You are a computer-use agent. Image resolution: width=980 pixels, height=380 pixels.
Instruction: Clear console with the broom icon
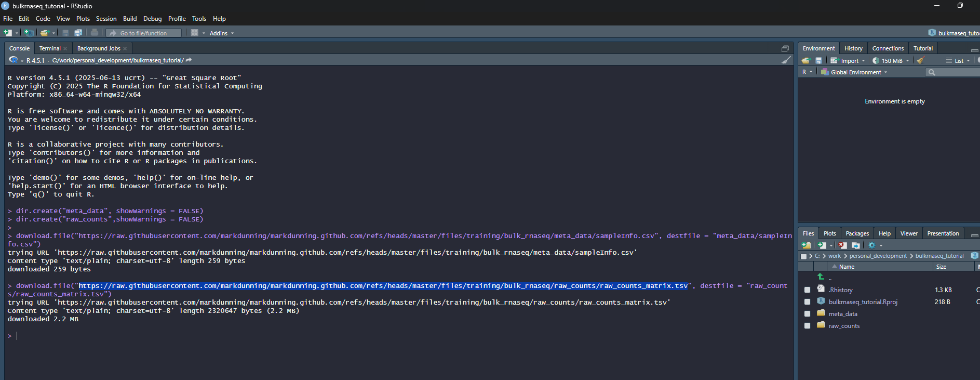point(786,60)
